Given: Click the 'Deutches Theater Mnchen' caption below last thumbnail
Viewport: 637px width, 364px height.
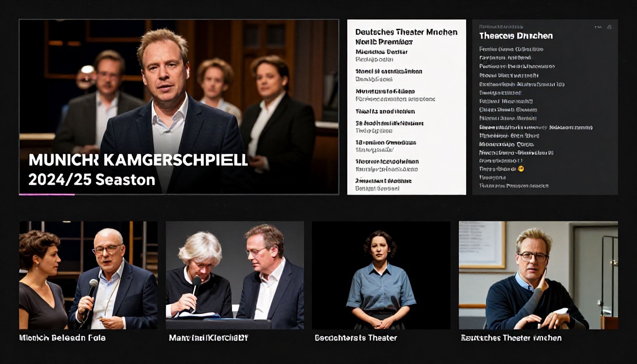Looking at the screenshot, I should (511, 338).
